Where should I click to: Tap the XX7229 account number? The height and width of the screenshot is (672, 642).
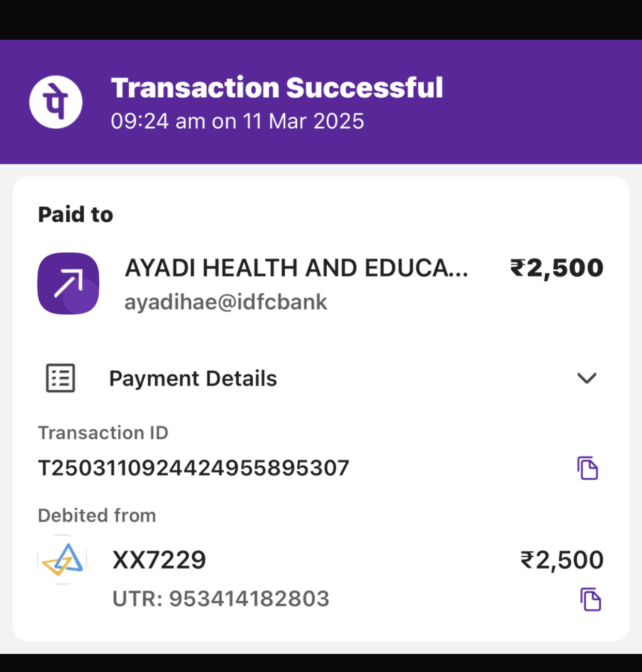(159, 560)
